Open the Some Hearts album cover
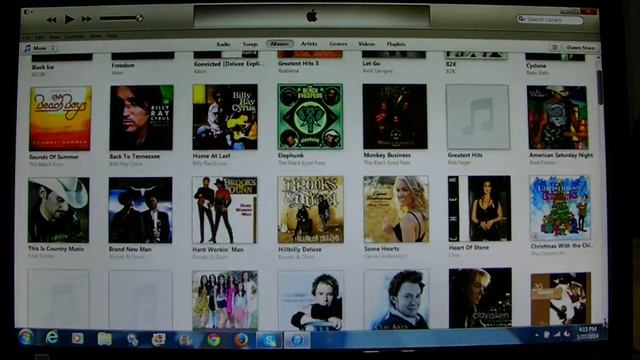640x360 pixels. tap(396, 209)
